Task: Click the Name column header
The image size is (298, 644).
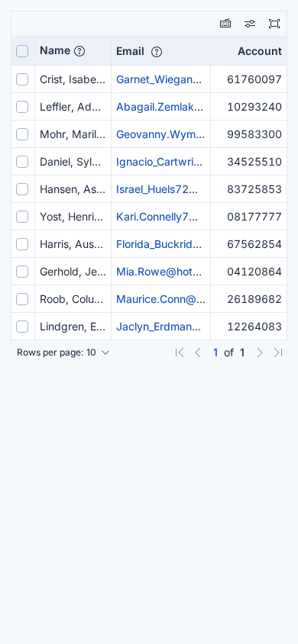Action: point(55,50)
